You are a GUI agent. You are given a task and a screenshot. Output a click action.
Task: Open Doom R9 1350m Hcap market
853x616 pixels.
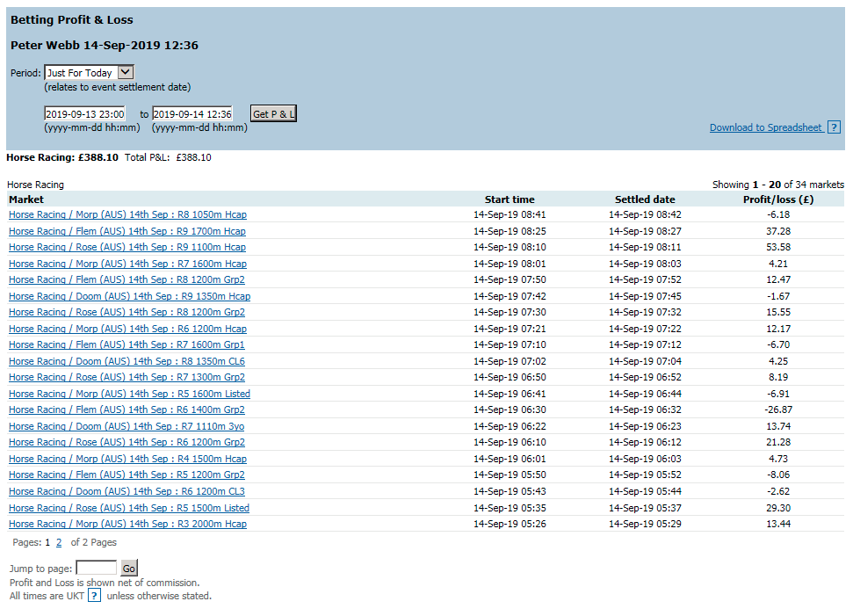tap(129, 296)
